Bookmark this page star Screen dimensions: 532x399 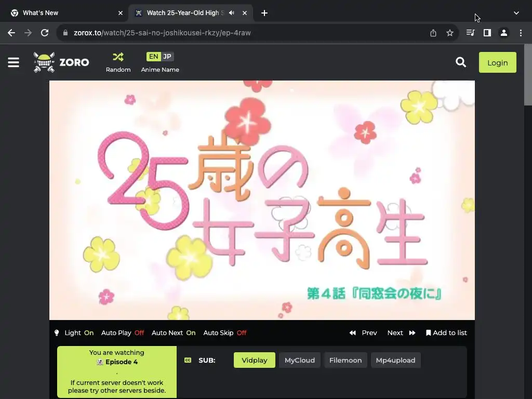(449, 33)
